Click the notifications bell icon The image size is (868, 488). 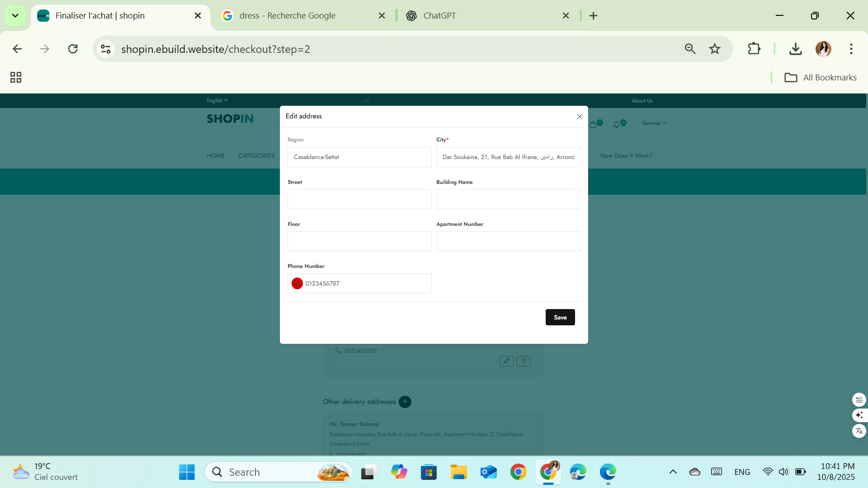617,124
